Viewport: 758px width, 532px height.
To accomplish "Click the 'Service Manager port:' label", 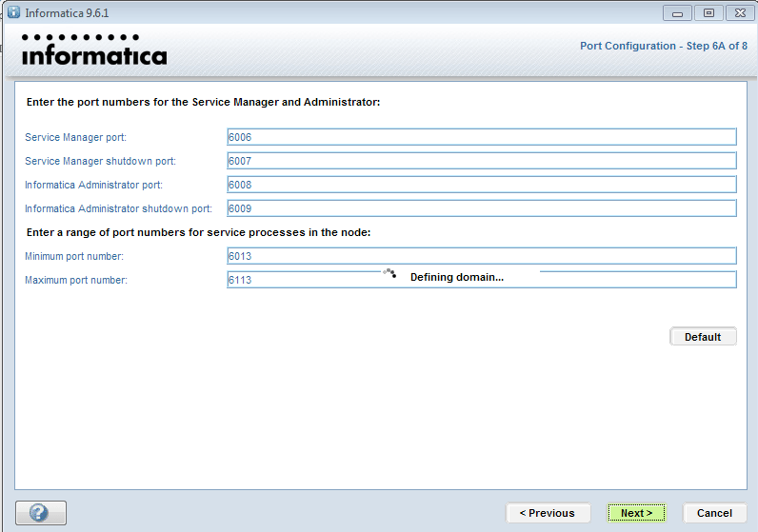I will tap(75, 137).
